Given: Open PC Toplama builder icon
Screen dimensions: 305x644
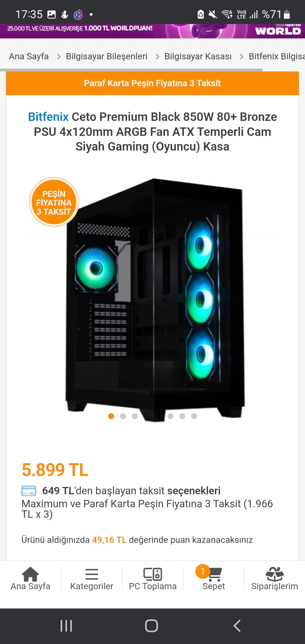Looking at the screenshot, I should click(153, 574).
